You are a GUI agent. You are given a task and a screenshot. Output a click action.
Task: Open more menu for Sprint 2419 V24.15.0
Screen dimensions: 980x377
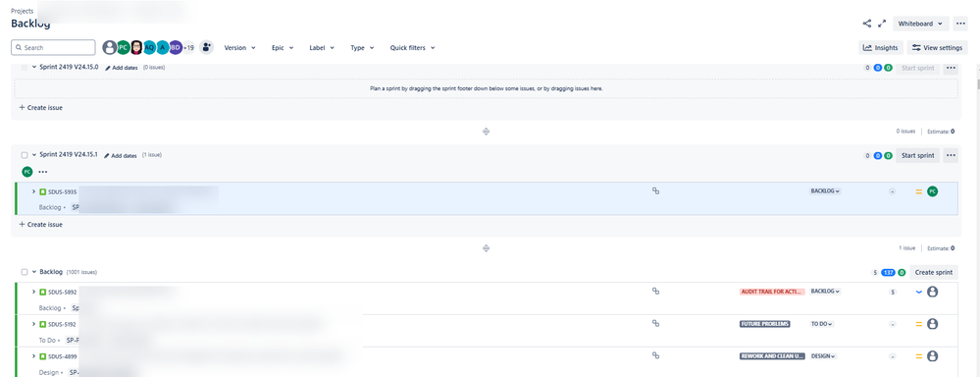[951, 68]
